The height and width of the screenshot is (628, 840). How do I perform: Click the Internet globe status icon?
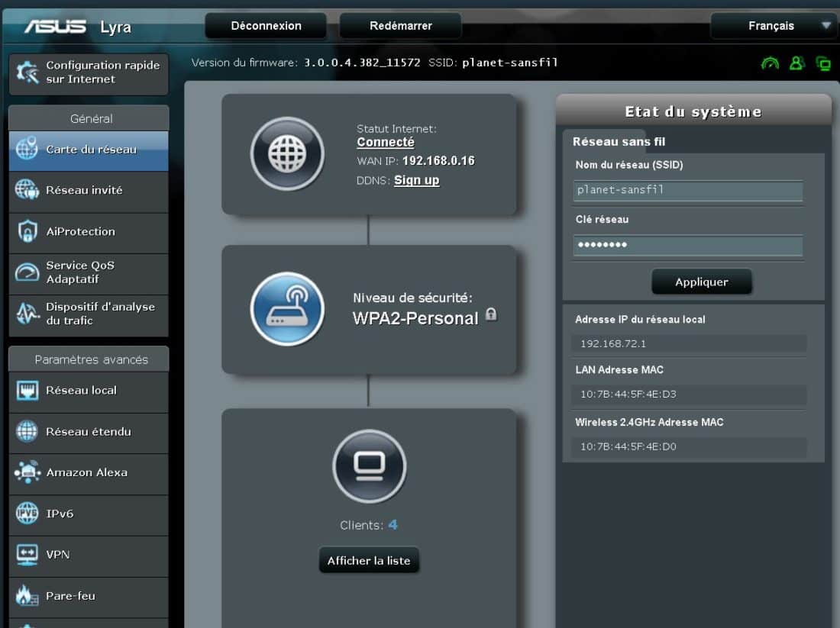[287, 154]
